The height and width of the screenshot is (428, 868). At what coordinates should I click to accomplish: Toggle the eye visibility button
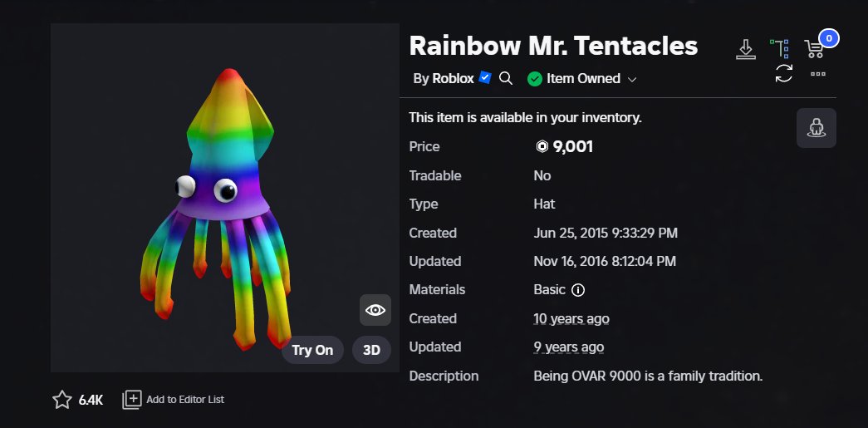click(x=375, y=310)
